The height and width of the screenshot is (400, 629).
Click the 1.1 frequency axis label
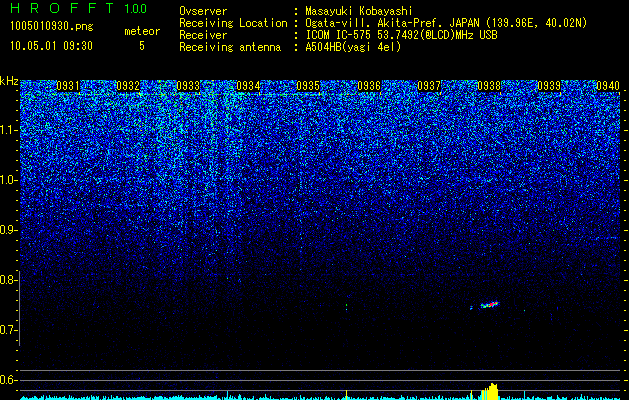click(x=9, y=130)
